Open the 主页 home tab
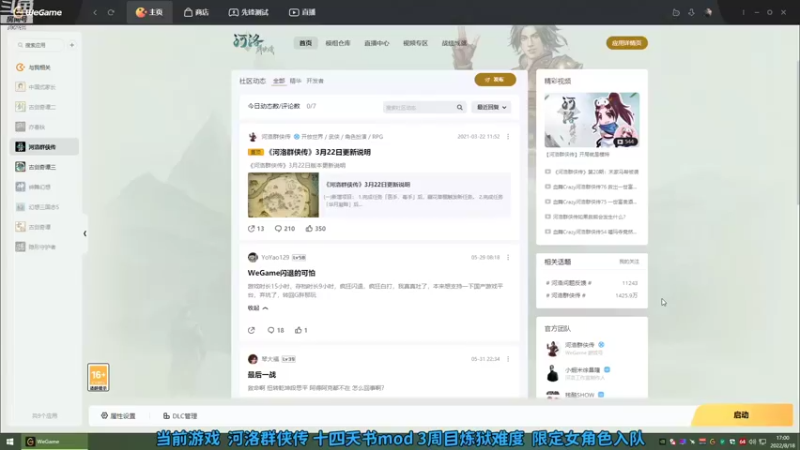Image resolution: width=800 pixels, height=450 pixels. (x=149, y=12)
